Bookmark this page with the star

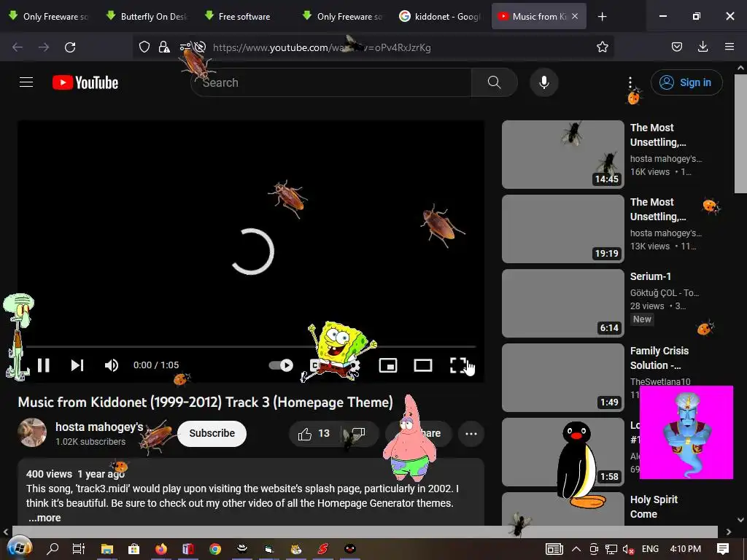(602, 47)
